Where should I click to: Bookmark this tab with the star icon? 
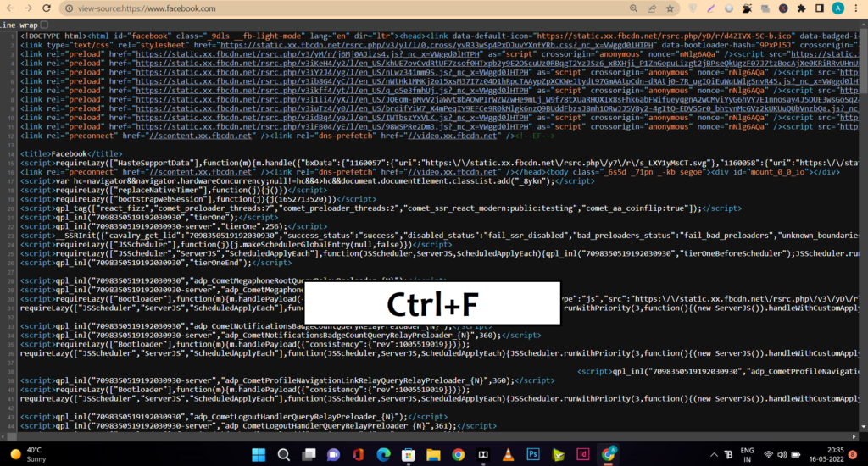coord(670,8)
